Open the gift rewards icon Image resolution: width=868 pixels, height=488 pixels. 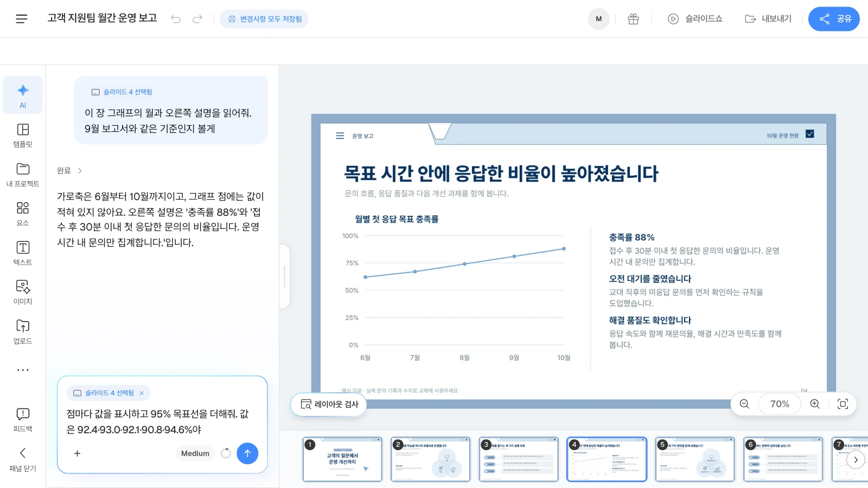(x=633, y=19)
